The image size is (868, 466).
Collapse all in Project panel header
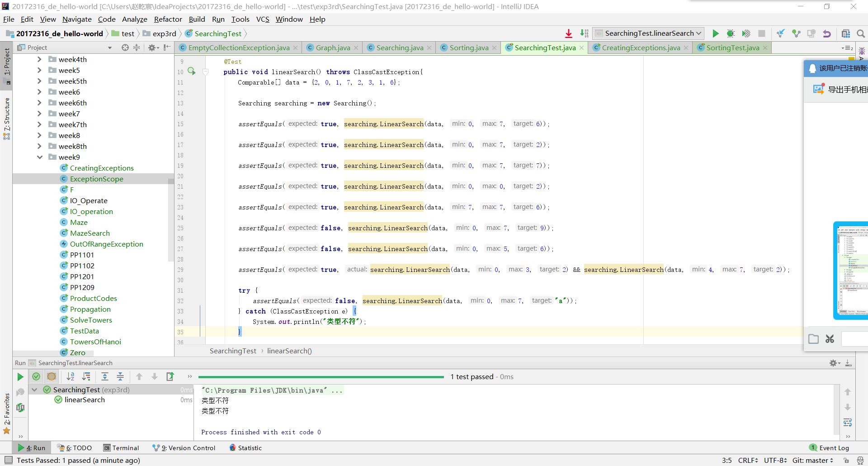tap(137, 48)
